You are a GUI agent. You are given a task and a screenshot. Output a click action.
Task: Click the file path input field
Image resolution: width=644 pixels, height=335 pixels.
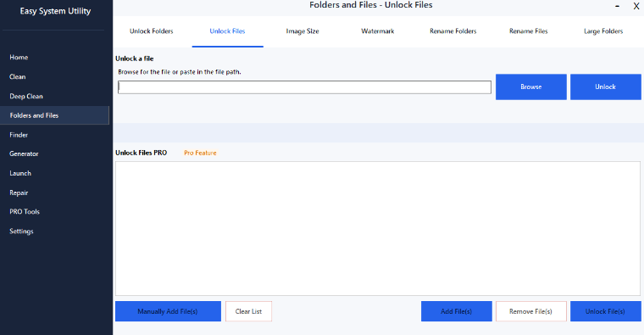click(x=304, y=87)
